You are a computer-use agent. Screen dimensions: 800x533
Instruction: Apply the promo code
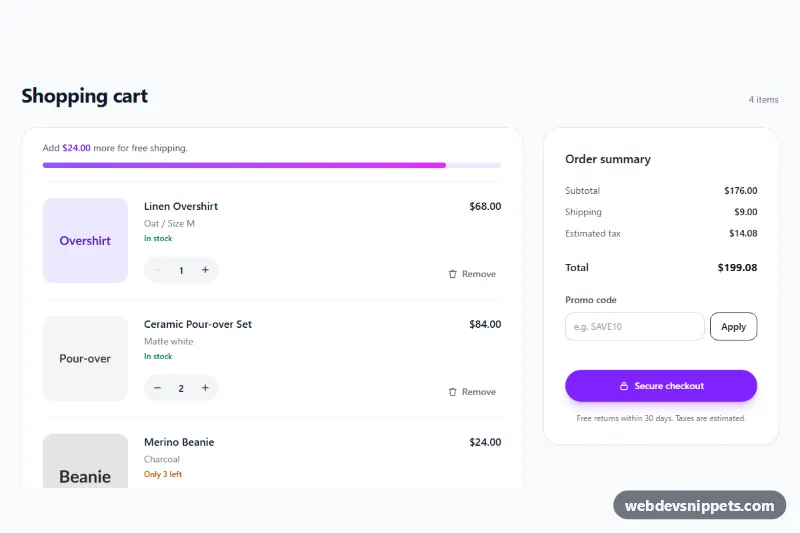point(733,326)
